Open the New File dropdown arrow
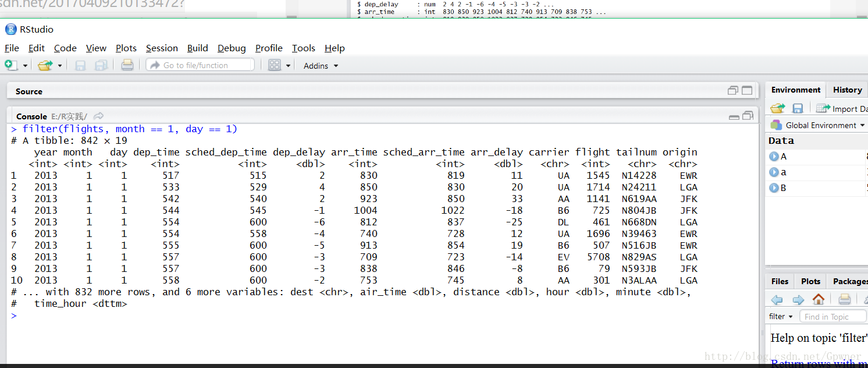The width and height of the screenshot is (868, 368). click(25, 66)
